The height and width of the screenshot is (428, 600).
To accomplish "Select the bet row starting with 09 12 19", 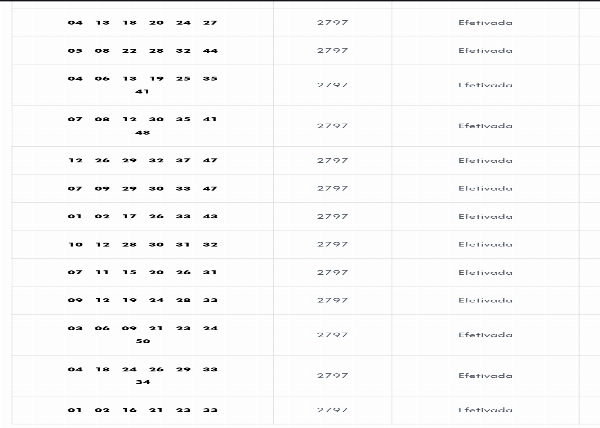I will click(x=142, y=300).
